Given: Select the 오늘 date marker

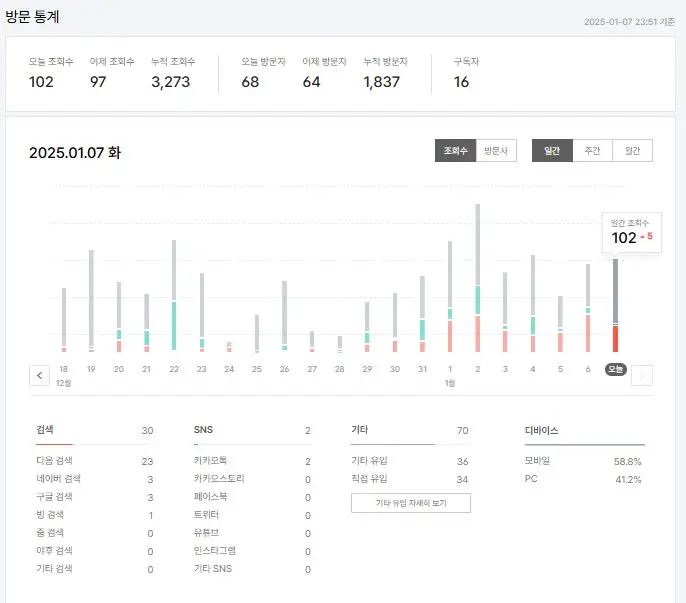Looking at the screenshot, I should coord(616,369).
